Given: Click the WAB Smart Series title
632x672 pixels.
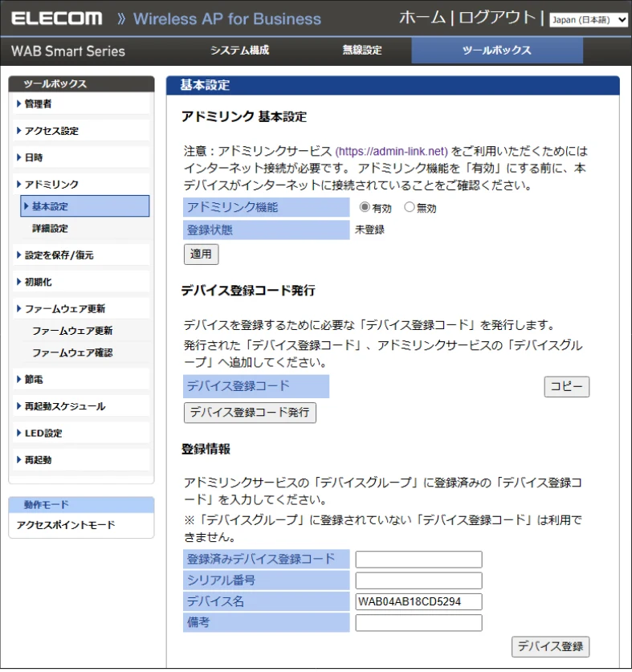Looking at the screenshot, I should click(68, 51).
